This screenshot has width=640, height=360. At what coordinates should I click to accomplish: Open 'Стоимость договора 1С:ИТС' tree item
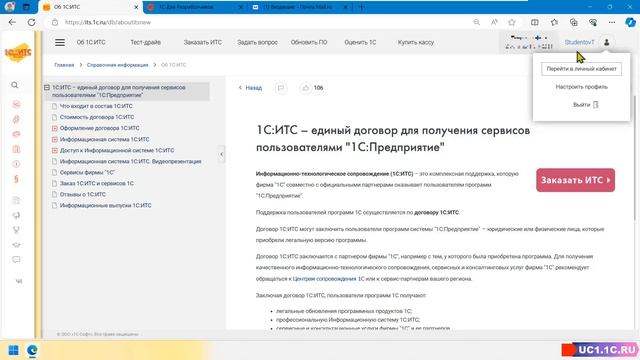[x=97, y=117]
